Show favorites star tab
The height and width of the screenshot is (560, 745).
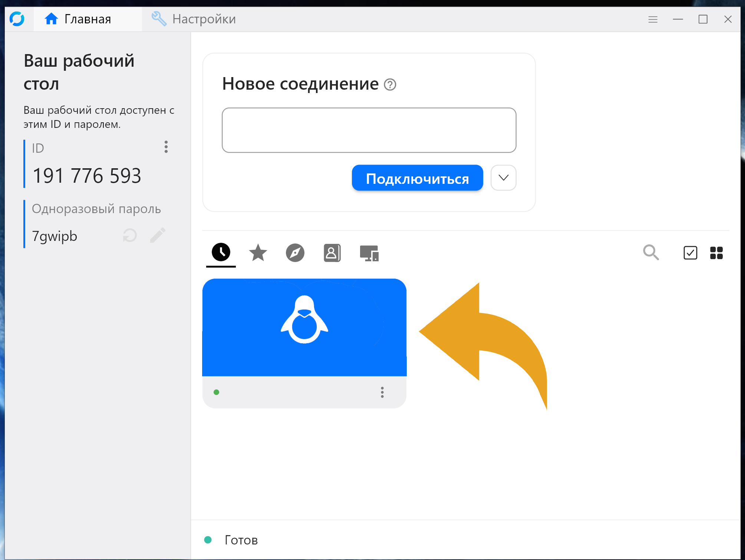[x=258, y=253]
